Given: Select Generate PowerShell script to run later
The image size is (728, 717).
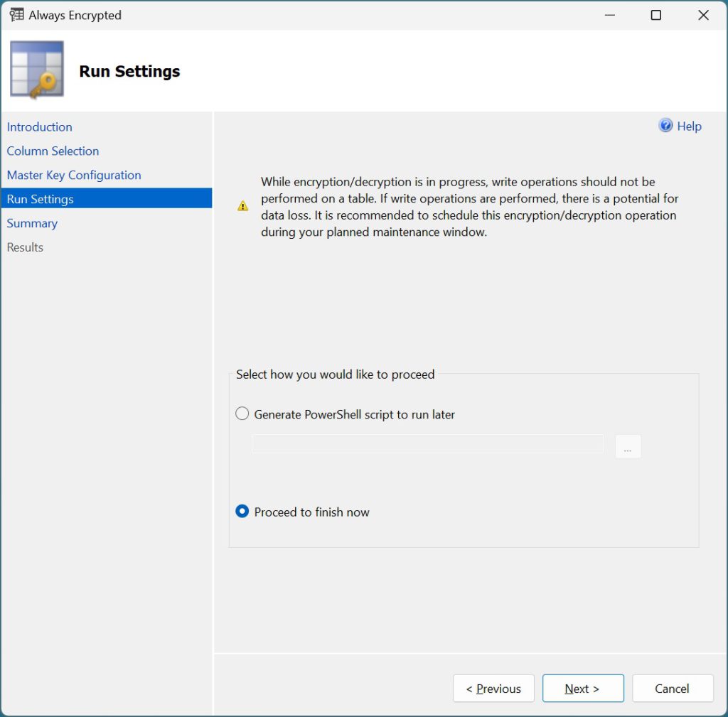Looking at the screenshot, I should [242, 414].
